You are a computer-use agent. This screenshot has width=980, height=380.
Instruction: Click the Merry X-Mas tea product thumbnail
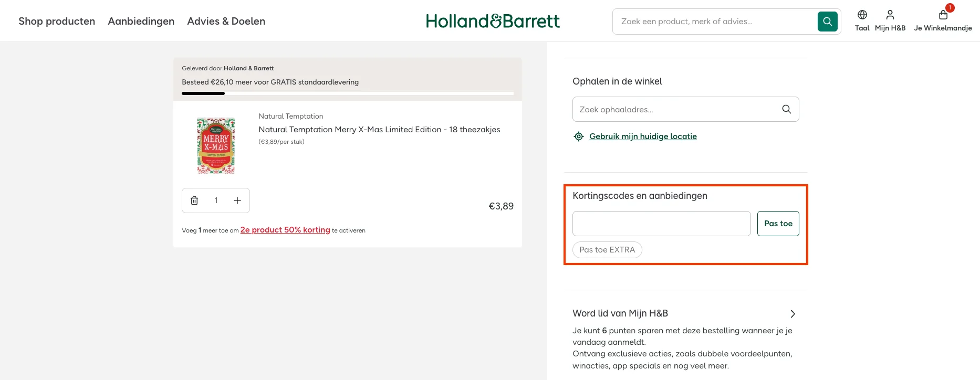point(216,145)
